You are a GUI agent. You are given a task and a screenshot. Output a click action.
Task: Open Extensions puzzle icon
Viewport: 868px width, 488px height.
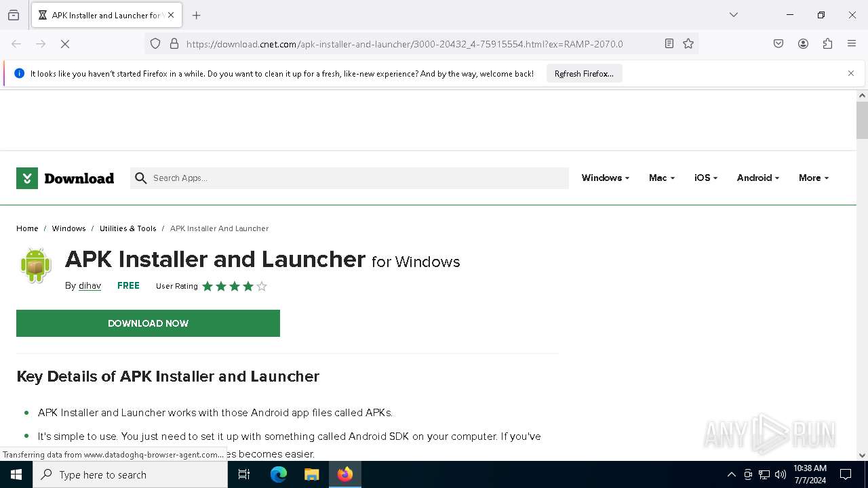click(827, 44)
